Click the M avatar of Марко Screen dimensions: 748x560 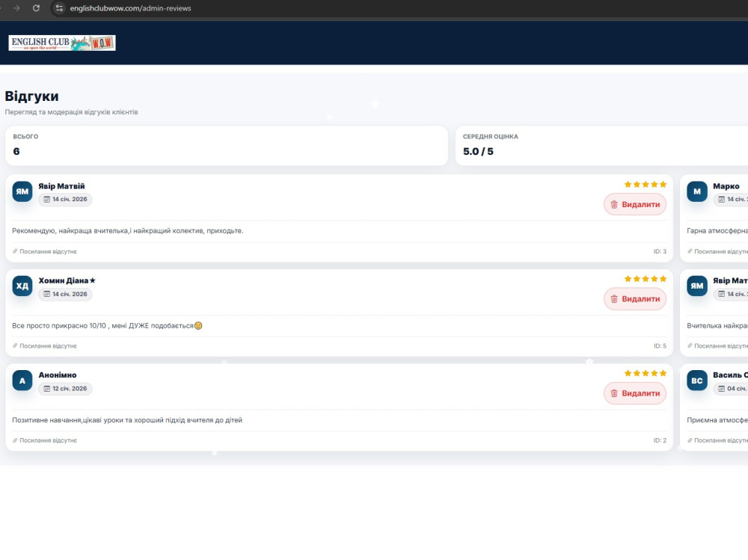point(697,191)
